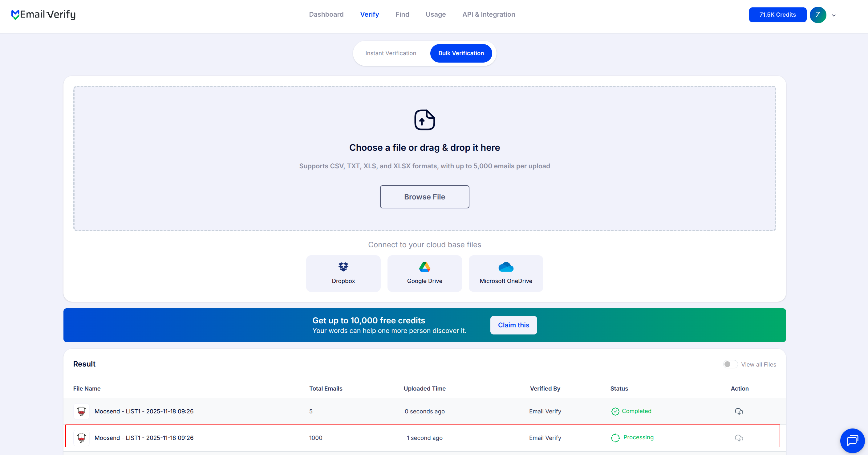Expand the account dropdown chevron
The image size is (868, 455).
click(x=834, y=15)
